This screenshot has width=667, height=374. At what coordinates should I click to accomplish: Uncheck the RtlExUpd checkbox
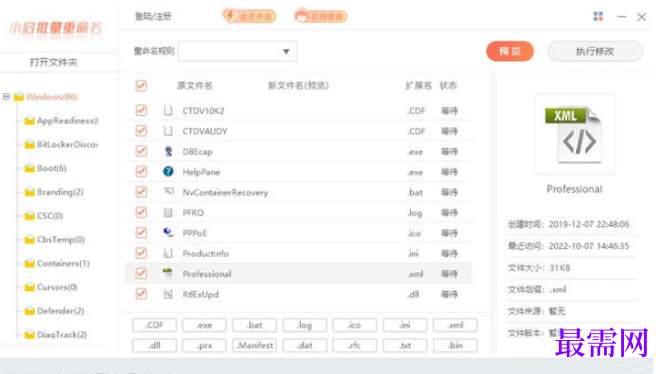click(x=141, y=294)
